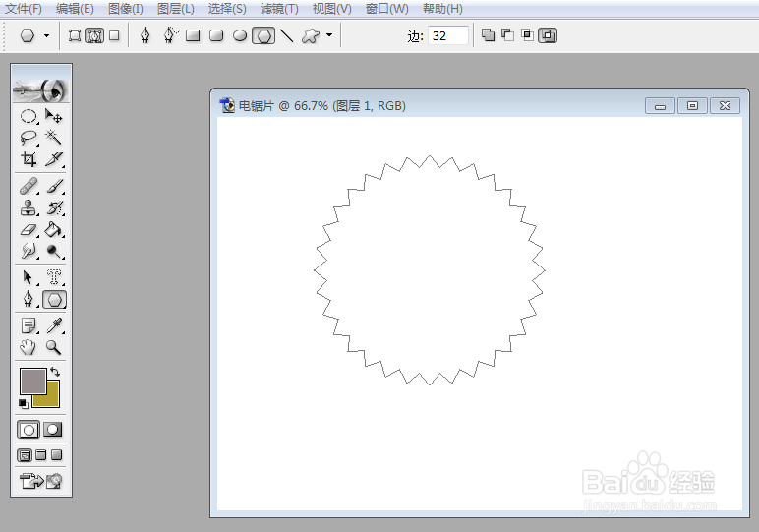Select the Elliptical Marquee tool

(x=29, y=116)
